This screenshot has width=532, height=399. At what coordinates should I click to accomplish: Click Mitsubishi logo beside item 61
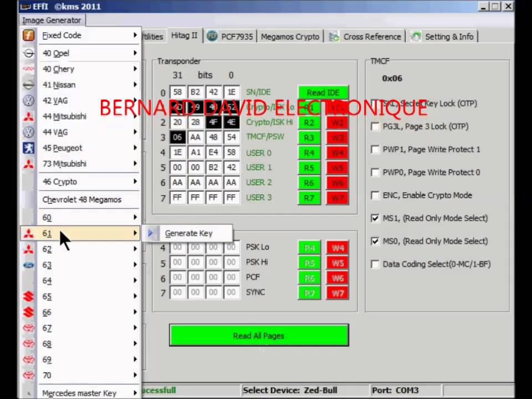tap(28, 233)
